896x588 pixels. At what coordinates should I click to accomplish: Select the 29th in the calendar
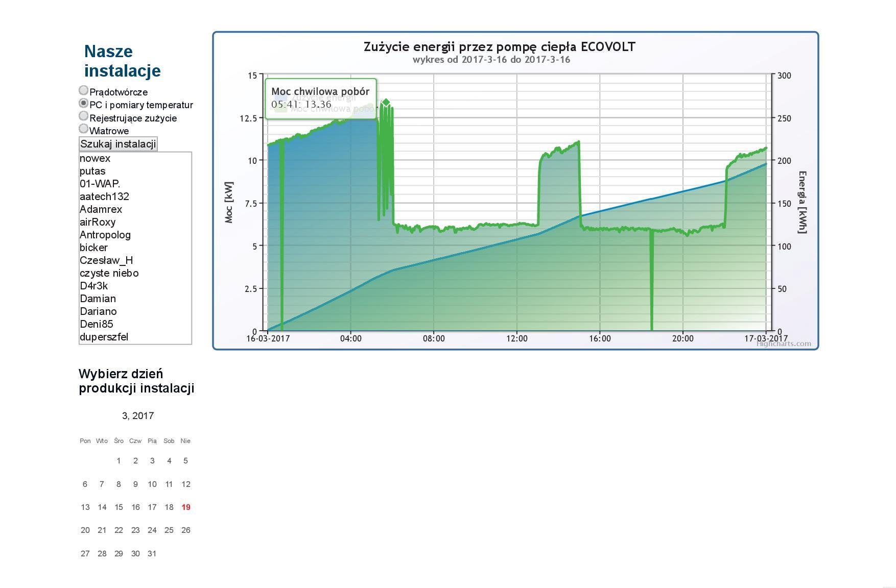119,554
